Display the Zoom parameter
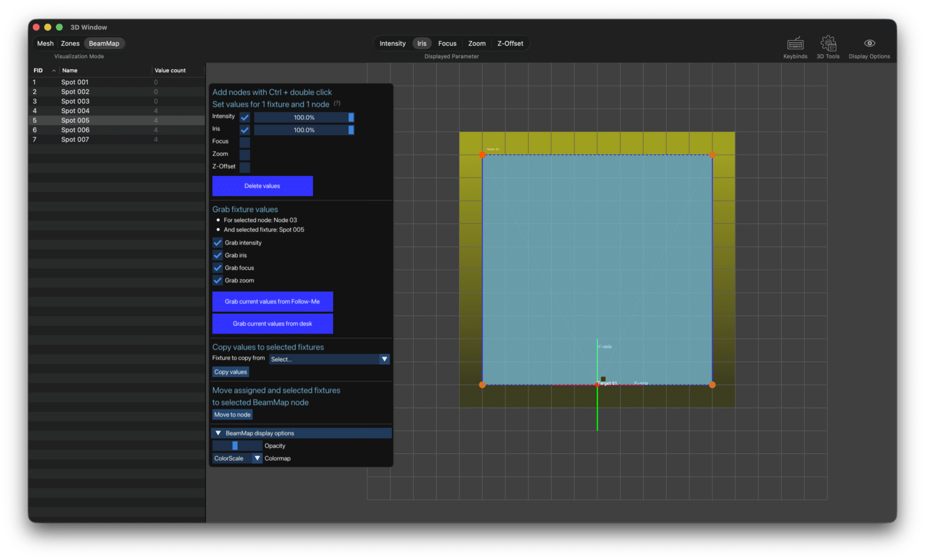The width and height of the screenshot is (925, 560). pyautogui.click(x=477, y=43)
